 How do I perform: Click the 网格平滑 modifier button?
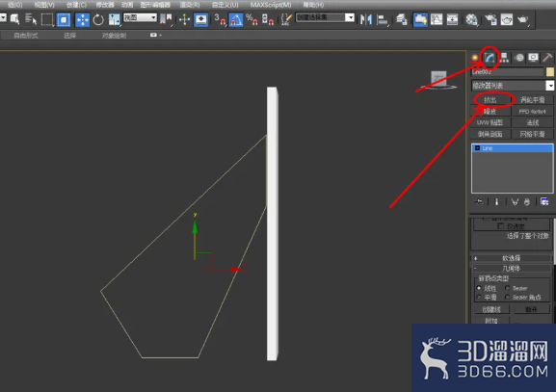pyautogui.click(x=533, y=134)
